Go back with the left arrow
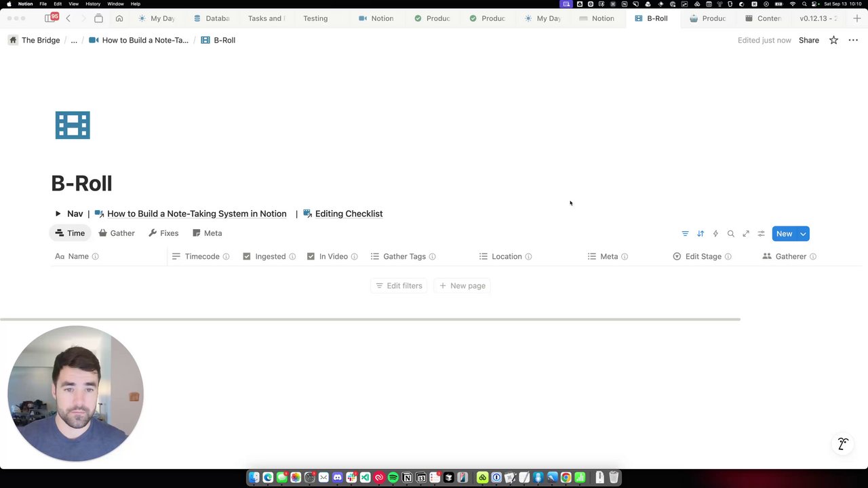 pyautogui.click(x=68, y=18)
